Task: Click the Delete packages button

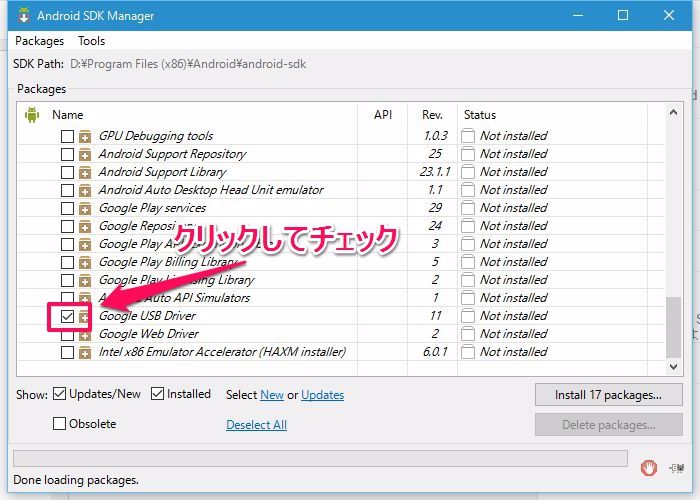Action: (608, 425)
